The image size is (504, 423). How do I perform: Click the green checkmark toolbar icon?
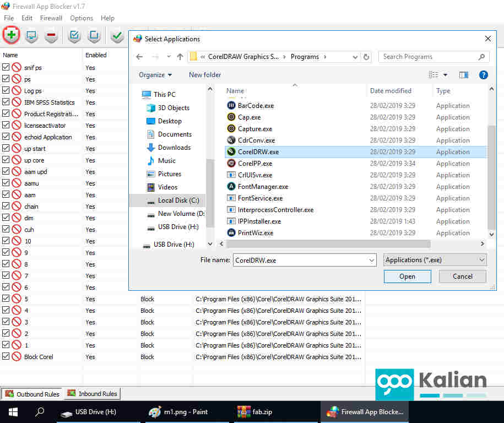pos(117,35)
